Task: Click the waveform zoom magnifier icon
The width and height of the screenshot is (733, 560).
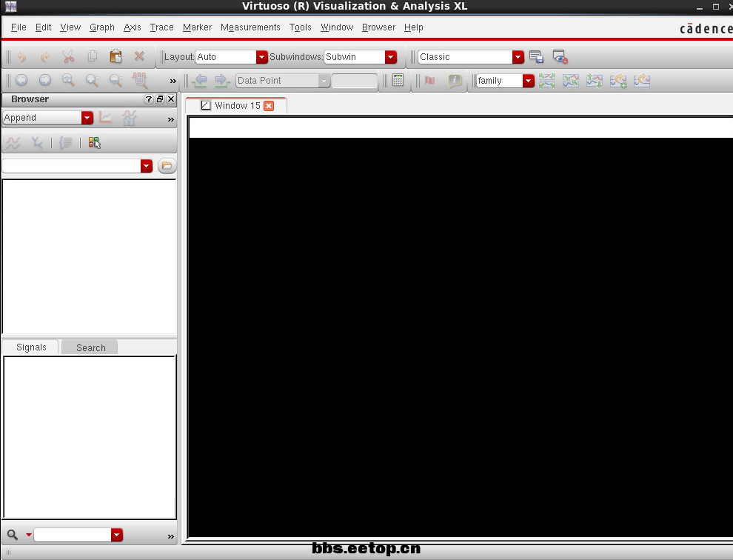Action: (x=139, y=81)
